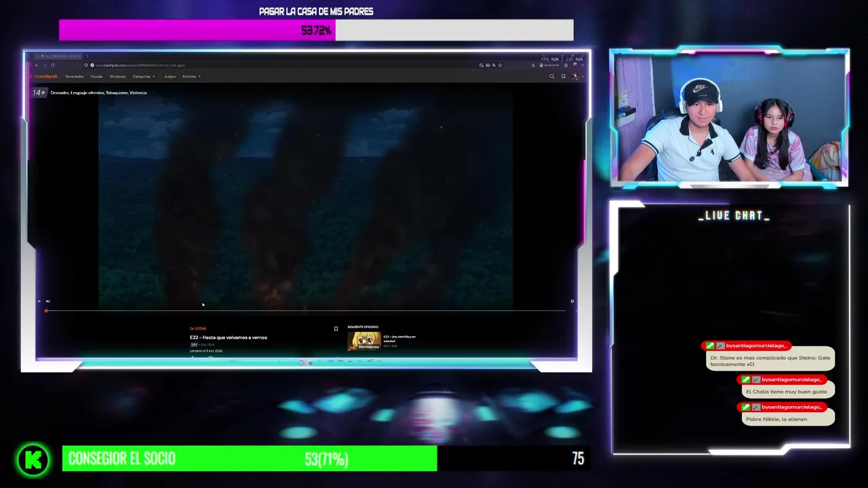Expand the Categorías dropdown

(144, 77)
